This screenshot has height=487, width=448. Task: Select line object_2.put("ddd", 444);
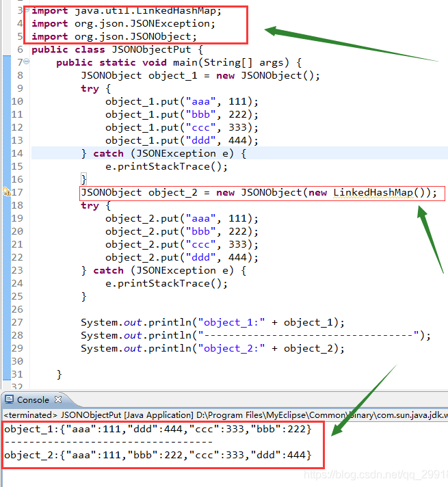182,258
